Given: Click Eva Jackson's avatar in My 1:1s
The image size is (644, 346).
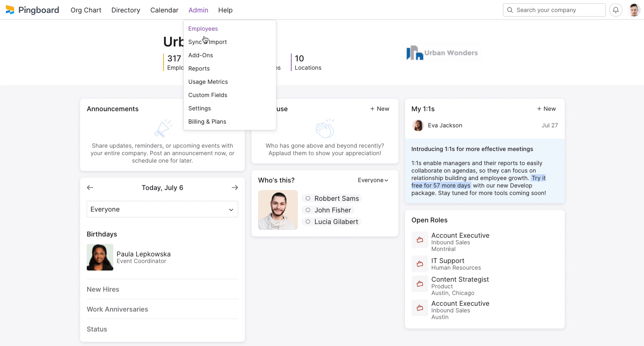Looking at the screenshot, I should coord(418,125).
